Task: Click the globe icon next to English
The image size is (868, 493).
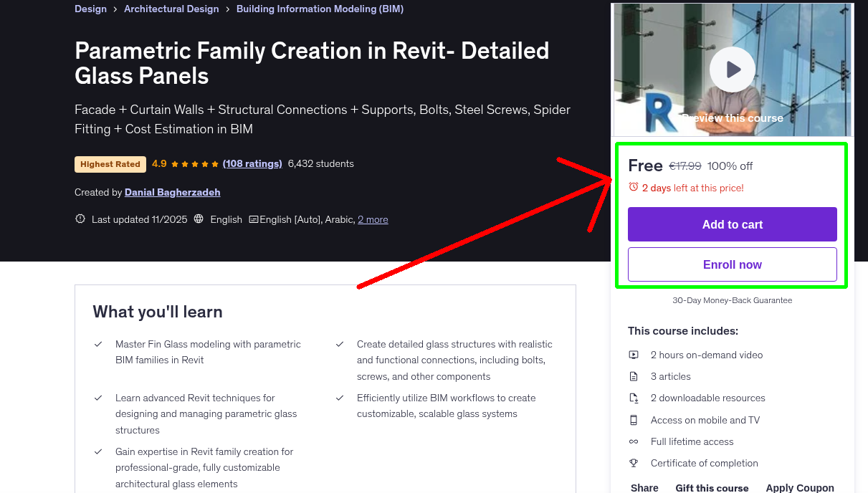Action: coord(199,219)
